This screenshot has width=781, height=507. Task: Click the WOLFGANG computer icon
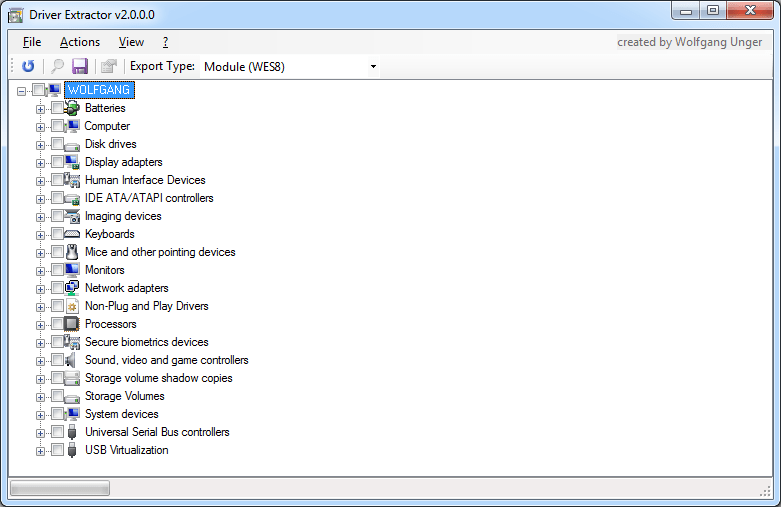point(54,90)
